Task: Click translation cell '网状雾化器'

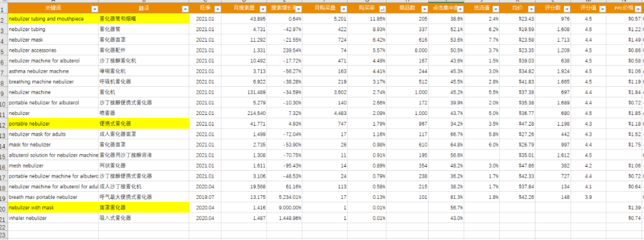Action: tap(144, 166)
